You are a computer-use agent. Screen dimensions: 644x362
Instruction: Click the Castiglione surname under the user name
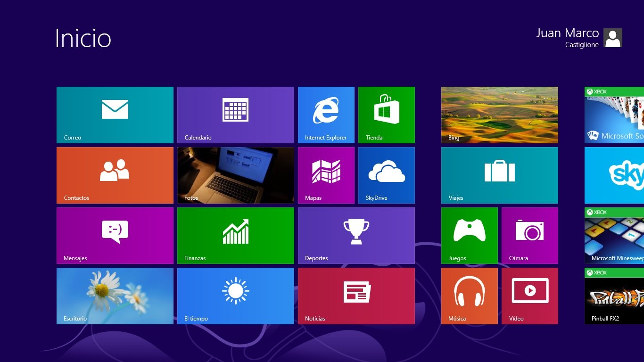coord(582,45)
